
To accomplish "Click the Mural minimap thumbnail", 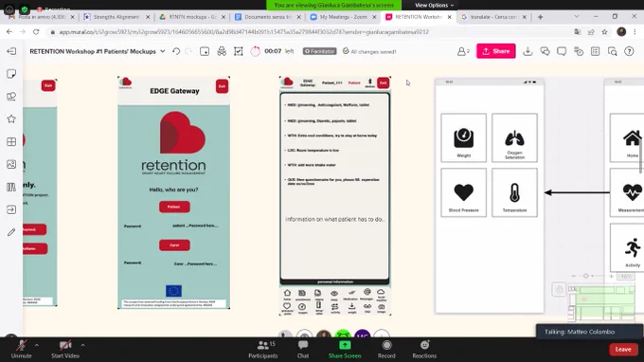I will (601, 303).
